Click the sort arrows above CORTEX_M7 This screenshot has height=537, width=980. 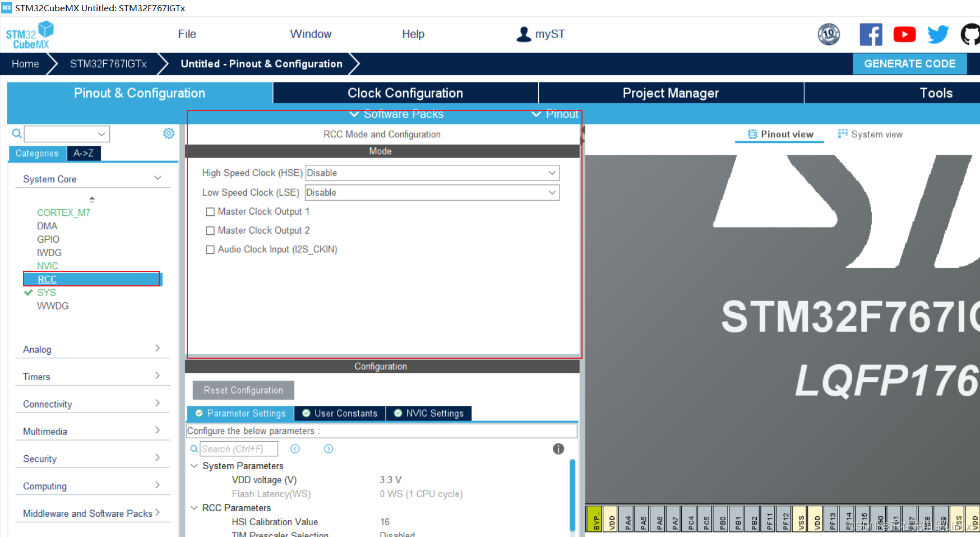tap(92, 200)
